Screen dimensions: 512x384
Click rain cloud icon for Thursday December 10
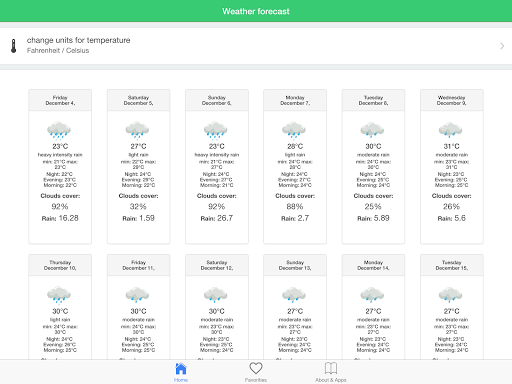(x=59, y=295)
